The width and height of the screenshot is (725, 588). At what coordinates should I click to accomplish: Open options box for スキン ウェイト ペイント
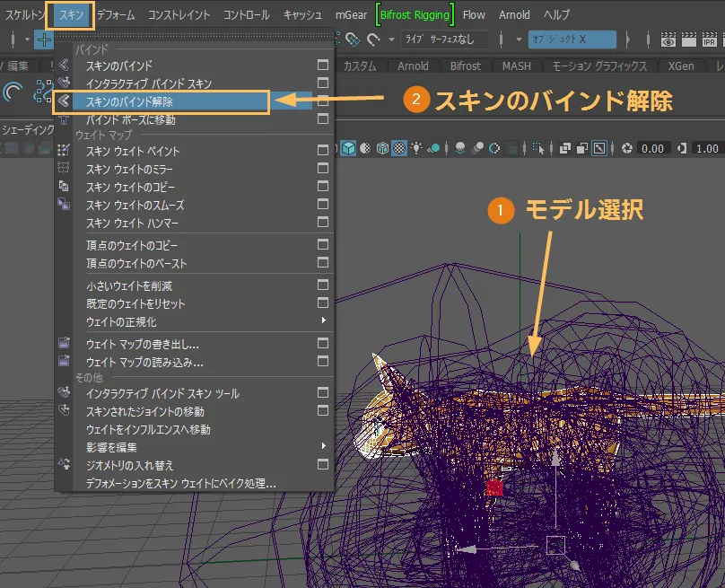pyautogui.click(x=323, y=150)
